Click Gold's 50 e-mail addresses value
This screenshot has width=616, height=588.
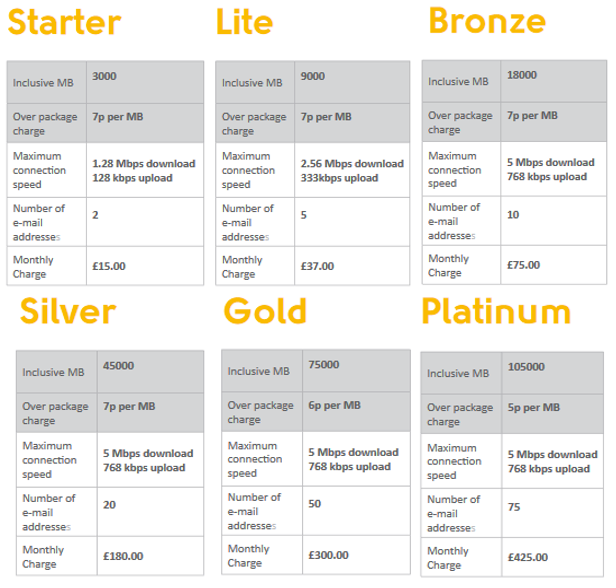click(x=315, y=504)
